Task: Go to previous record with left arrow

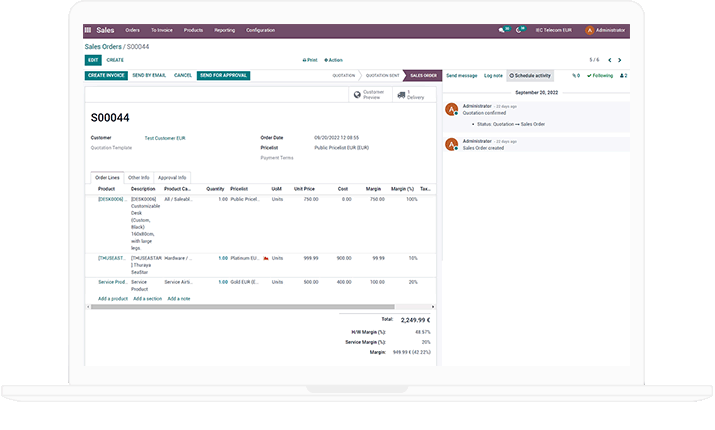Action: coord(608,60)
